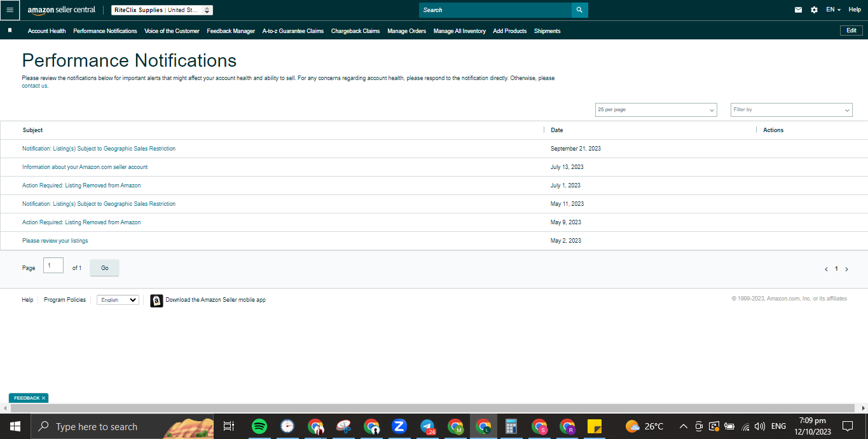Open Task View on taskbar
Viewport: 868px width, 439px height.
coord(229,426)
